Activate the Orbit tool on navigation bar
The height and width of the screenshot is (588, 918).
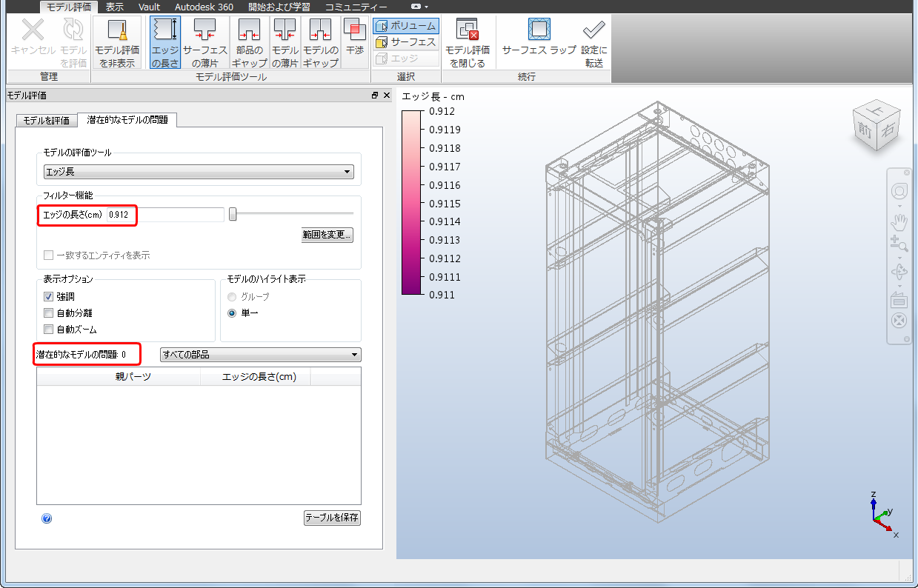coord(899,271)
